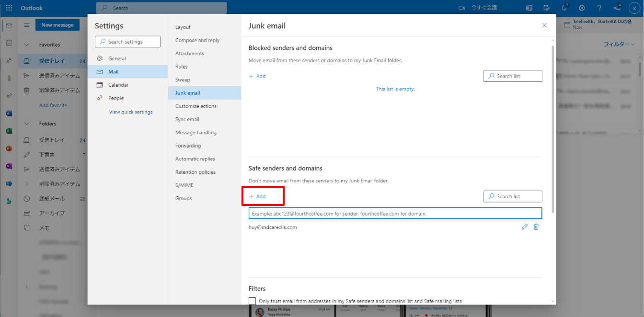Open the My Day icon in header
The height and width of the screenshot is (317, 644).
[x=547, y=8]
